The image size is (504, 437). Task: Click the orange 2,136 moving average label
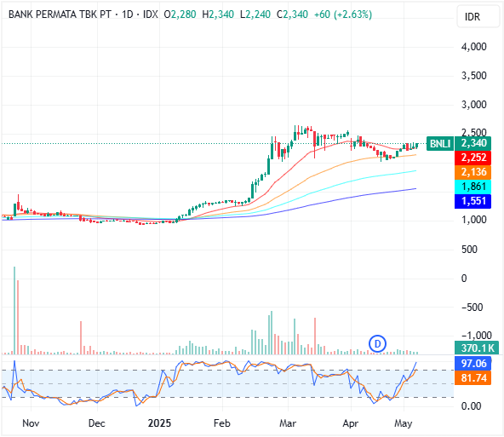(472, 172)
